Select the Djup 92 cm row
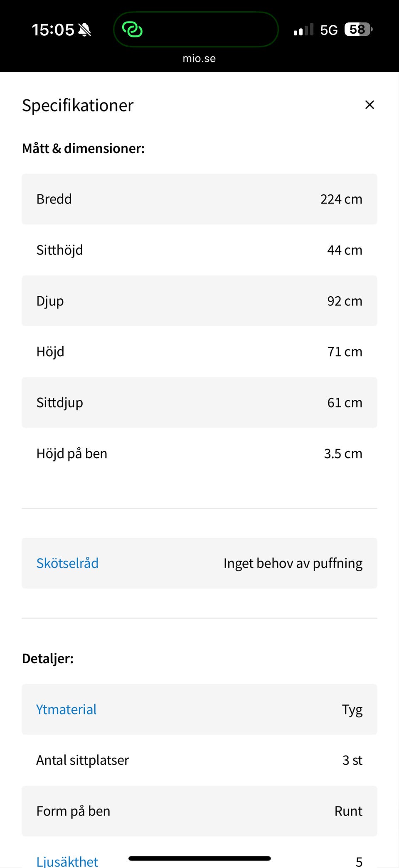 pyautogui.click(x=199, y=301)
